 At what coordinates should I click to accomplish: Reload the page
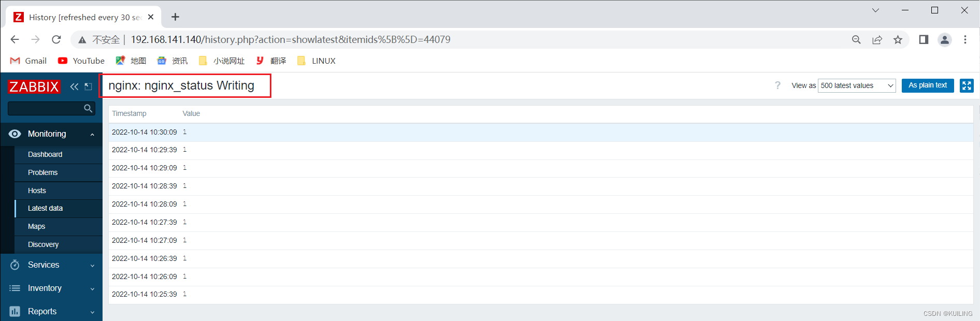pyautogui.click(x=56, y=39)
